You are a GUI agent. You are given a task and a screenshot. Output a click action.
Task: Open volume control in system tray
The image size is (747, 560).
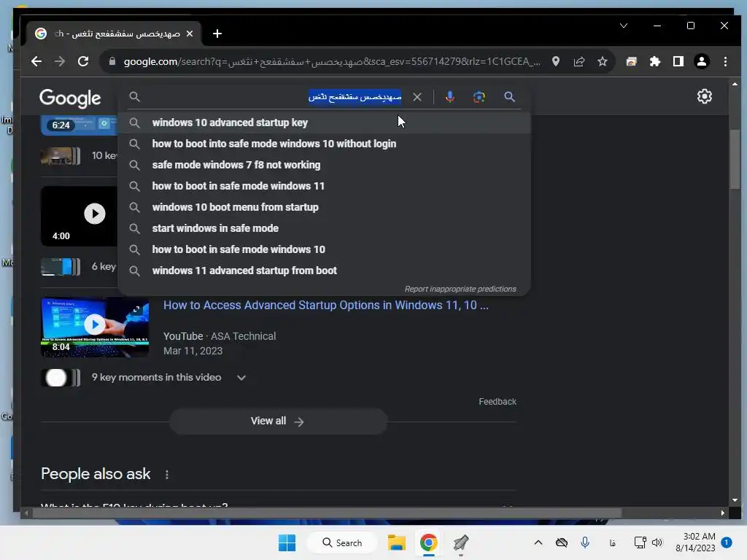pos(657,542)
